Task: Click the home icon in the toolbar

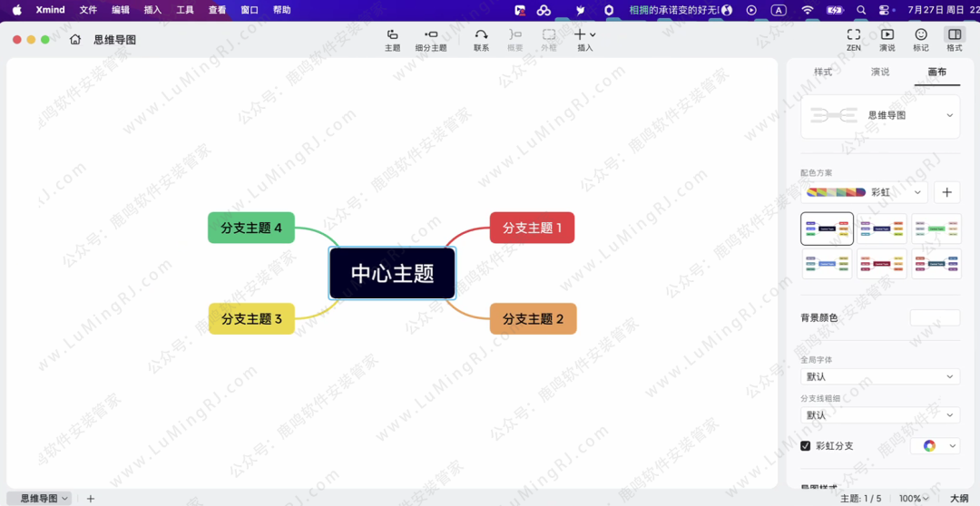Action: [75, 40]
